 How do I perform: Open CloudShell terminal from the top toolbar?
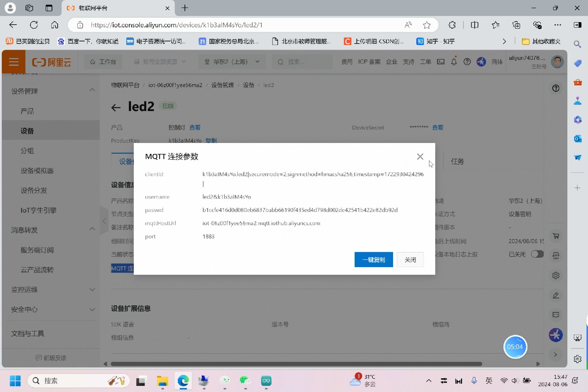[441, 62]
